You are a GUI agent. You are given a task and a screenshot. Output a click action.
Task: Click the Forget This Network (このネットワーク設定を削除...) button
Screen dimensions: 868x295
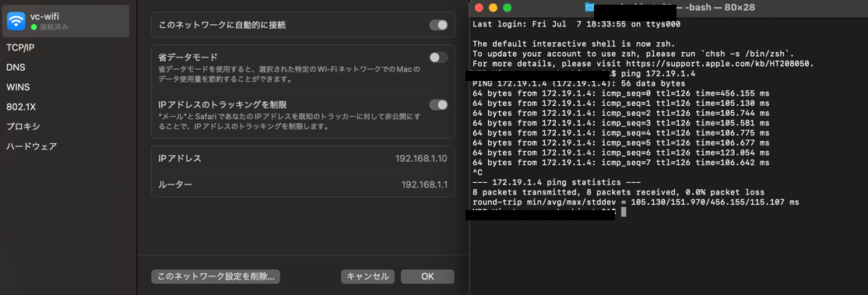tap(216, 277)
